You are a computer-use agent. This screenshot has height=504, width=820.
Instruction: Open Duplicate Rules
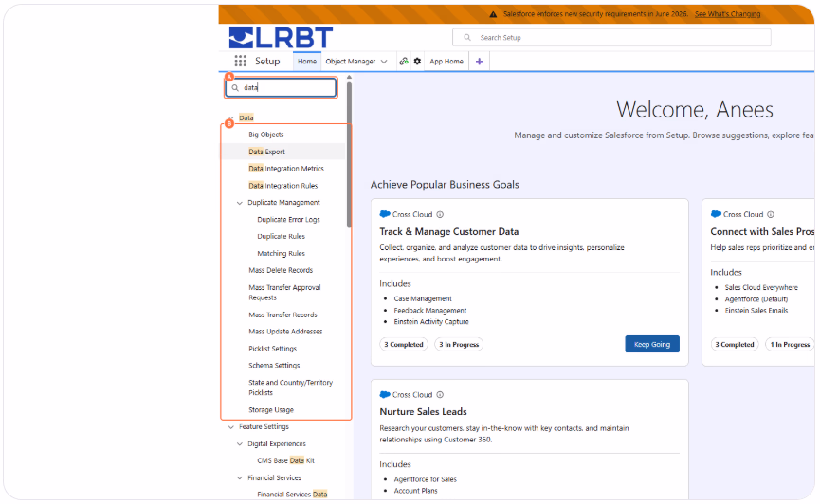click(x=281, y=236)
